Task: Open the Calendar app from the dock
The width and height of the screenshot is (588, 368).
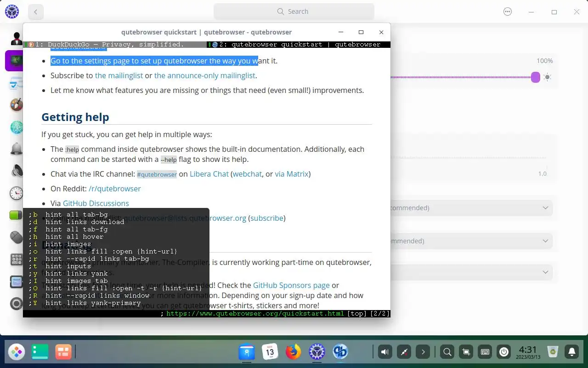Action: (270, 352)
